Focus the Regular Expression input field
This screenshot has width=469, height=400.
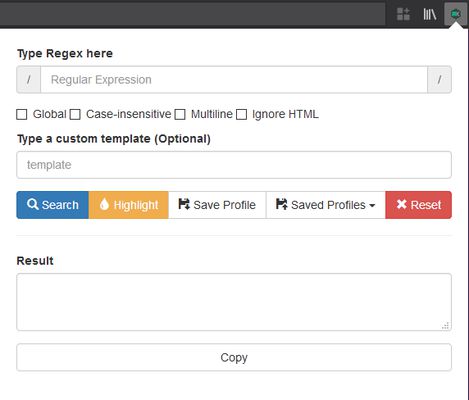234,80
